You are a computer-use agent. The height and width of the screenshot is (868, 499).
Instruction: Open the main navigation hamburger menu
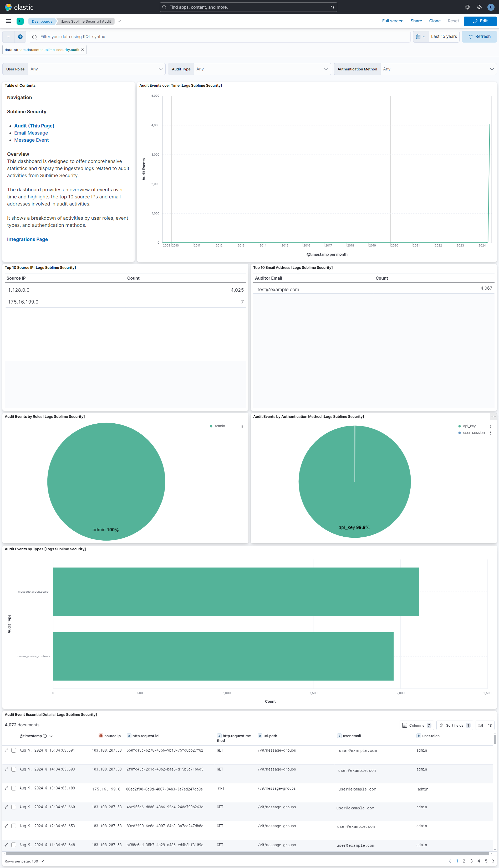point(8,21)
